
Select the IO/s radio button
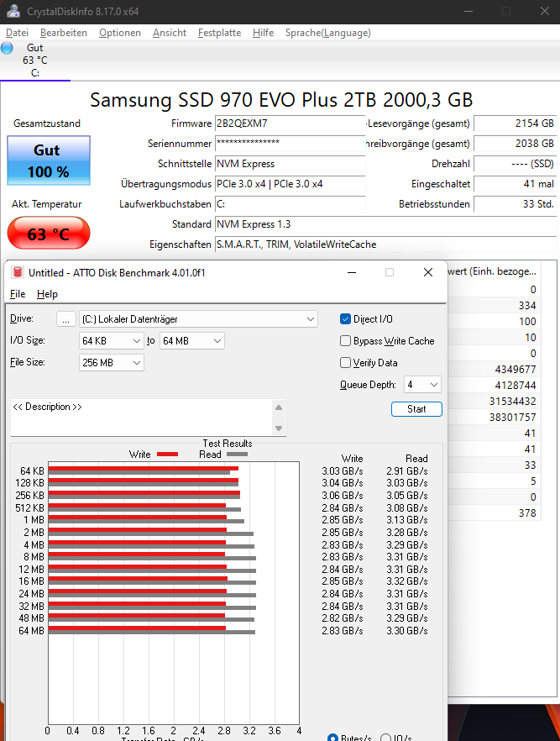pyautogui.click(x=385, y=738)
